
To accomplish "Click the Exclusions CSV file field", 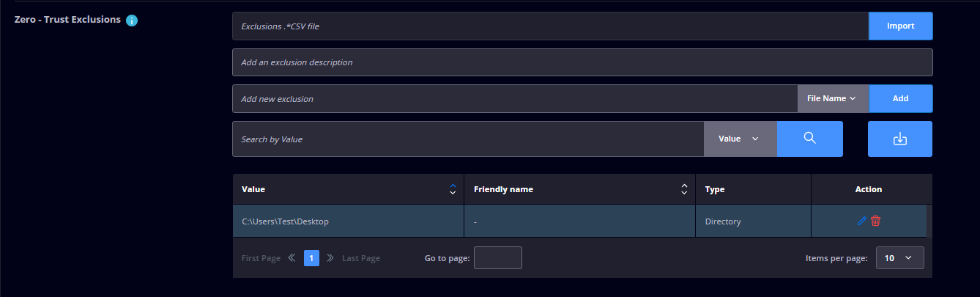I will click(550, 26).
